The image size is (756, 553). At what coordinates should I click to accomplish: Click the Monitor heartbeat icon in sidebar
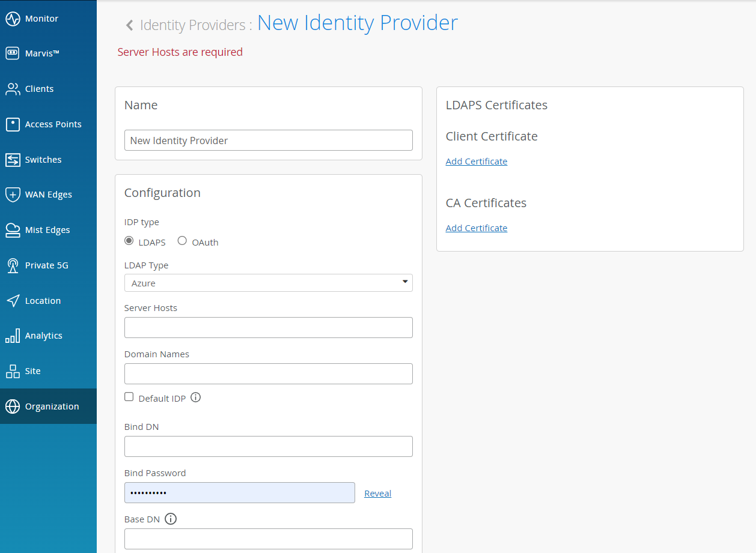coord(13,19)
